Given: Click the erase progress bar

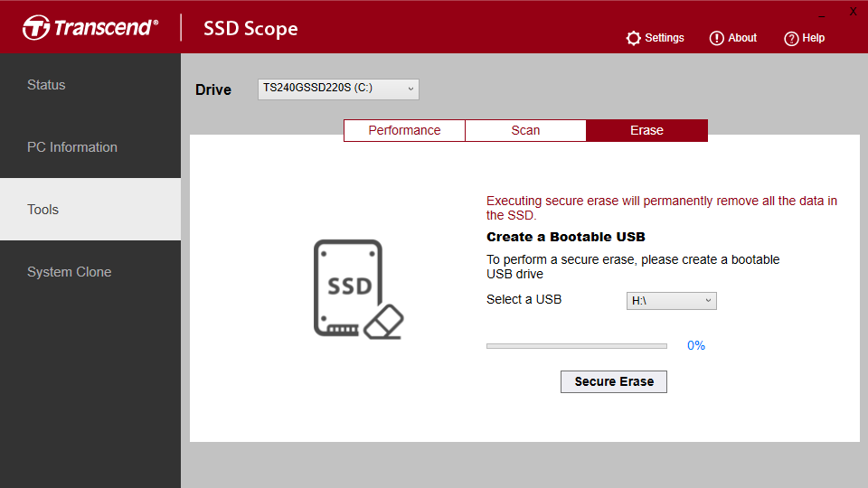Looking at the screenshot, I should coord(576,346).
